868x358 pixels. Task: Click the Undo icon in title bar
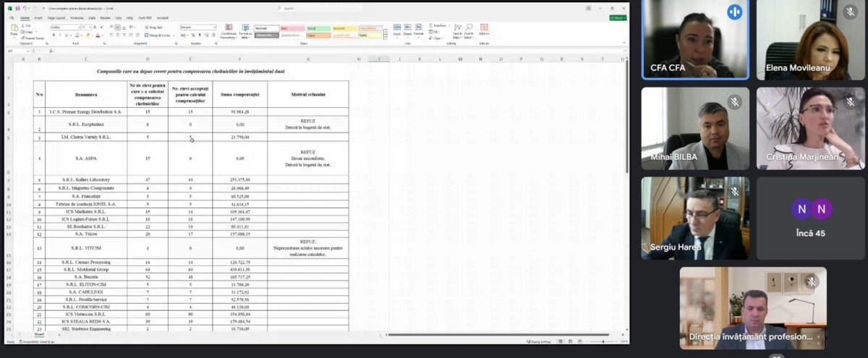(25, 8)
